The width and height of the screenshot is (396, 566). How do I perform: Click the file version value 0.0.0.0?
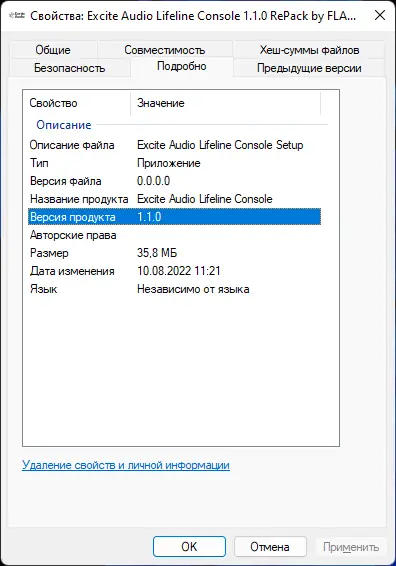click(153, 181)
